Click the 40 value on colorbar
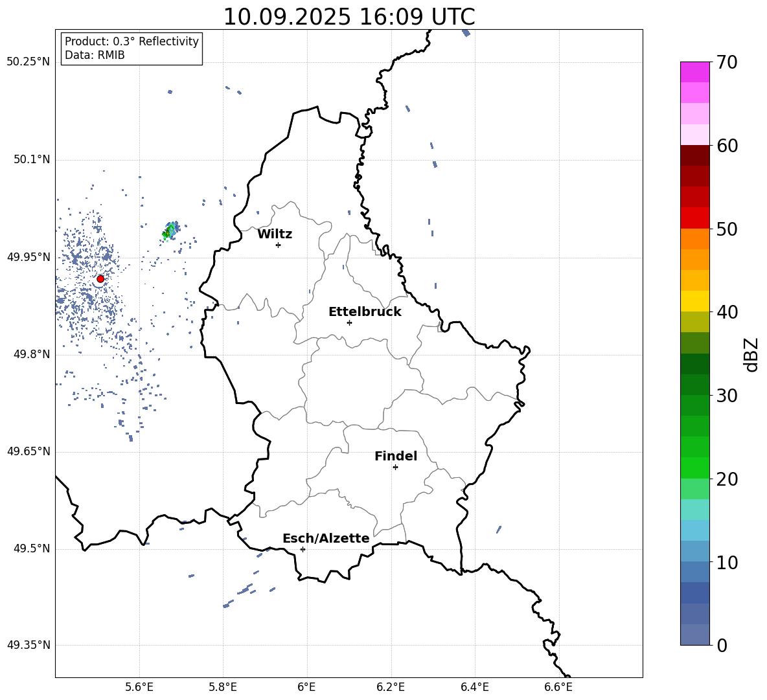The width and height of the screenshot is (767, 700). point(727,312)
